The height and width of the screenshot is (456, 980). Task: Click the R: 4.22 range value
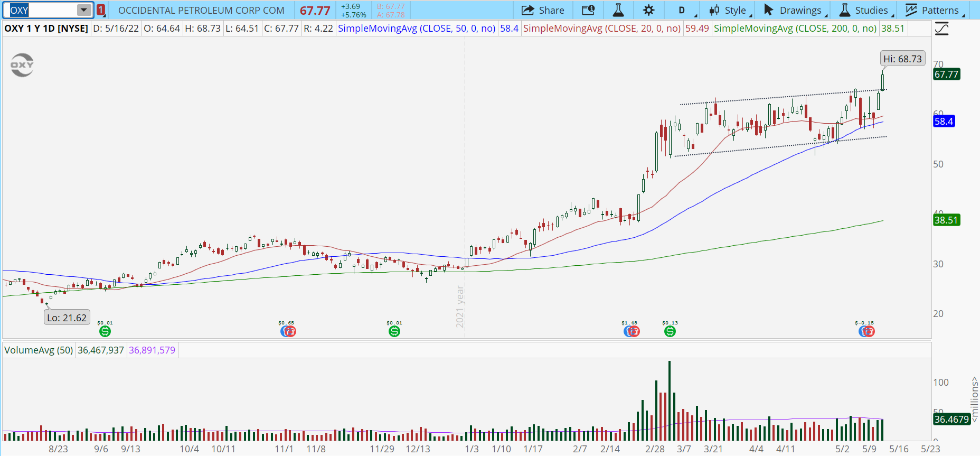[x=318, y=29]
